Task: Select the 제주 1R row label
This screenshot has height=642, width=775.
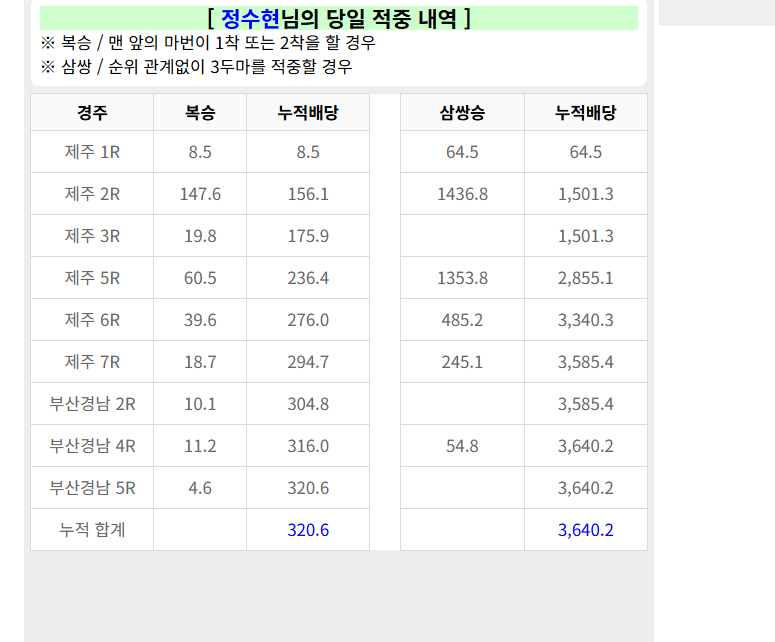Action: tap(92, 152)
